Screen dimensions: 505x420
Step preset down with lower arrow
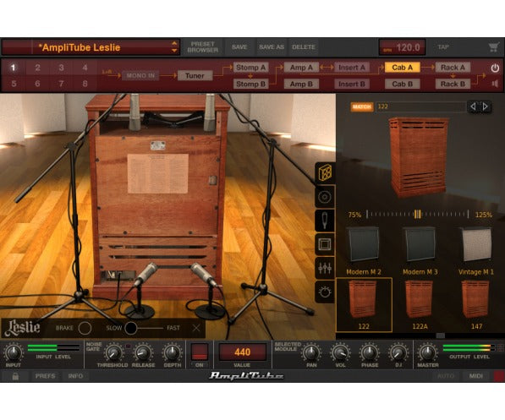(174, 51)
